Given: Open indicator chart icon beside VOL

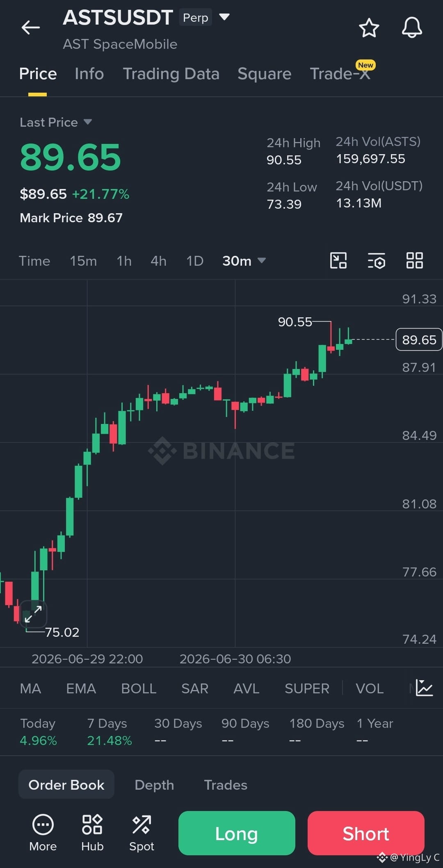Looking at the screenshot, I should click(x=424, y=688).
